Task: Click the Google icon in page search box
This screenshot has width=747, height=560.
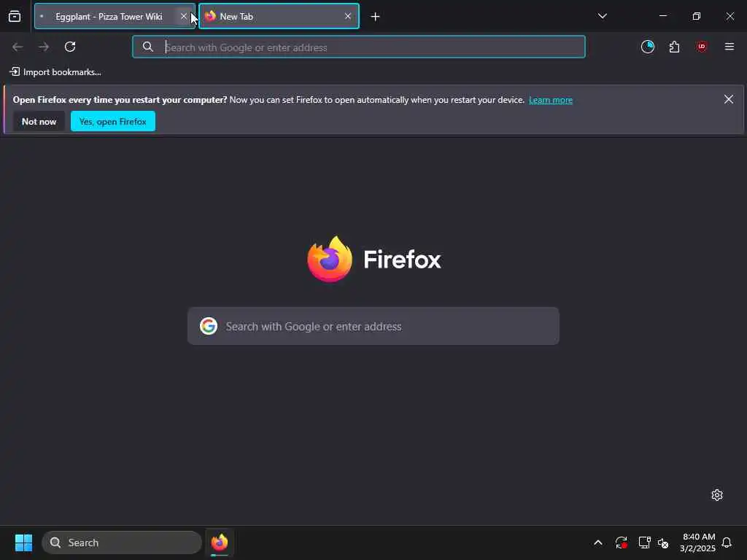Action: (209, 326)
